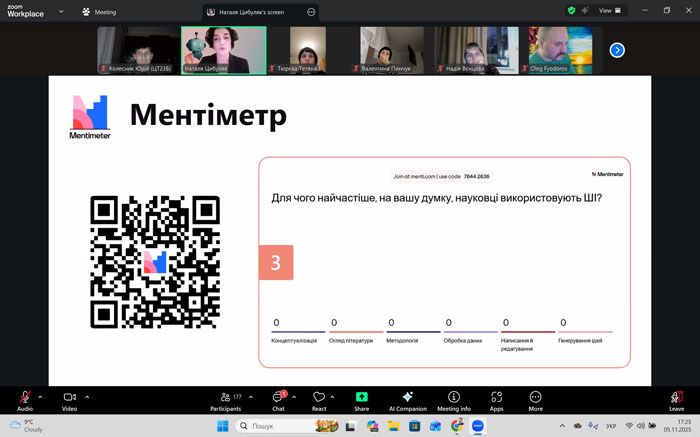Open the Apps panel
This screenshot has height=437, width=700.
496,399
